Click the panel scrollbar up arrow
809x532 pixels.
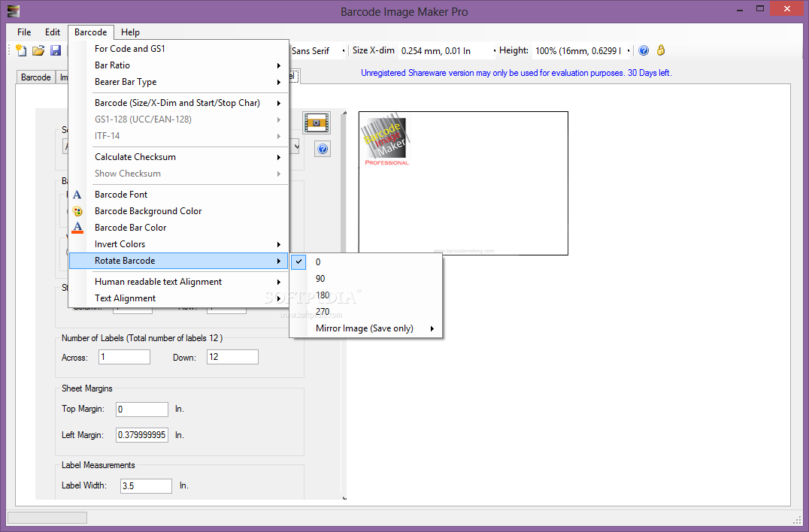[344, 112]
